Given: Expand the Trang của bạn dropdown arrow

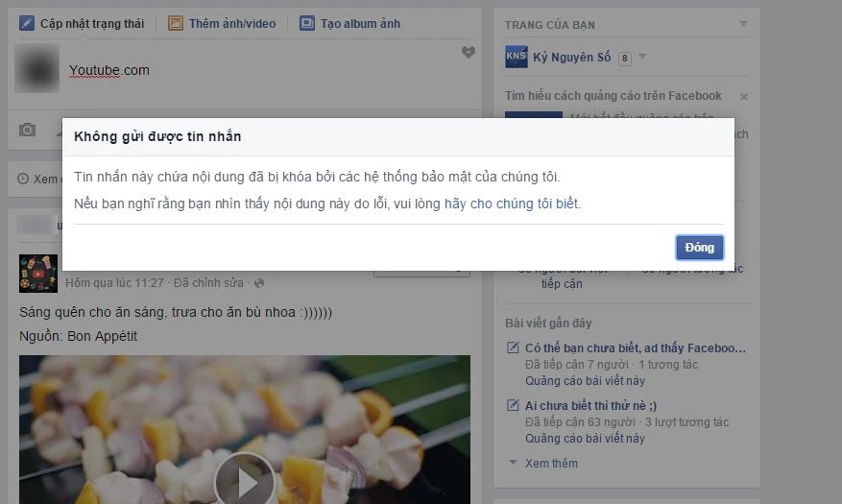Looking at the screenshot, I should pyautogui.click(x=744, y=23).
